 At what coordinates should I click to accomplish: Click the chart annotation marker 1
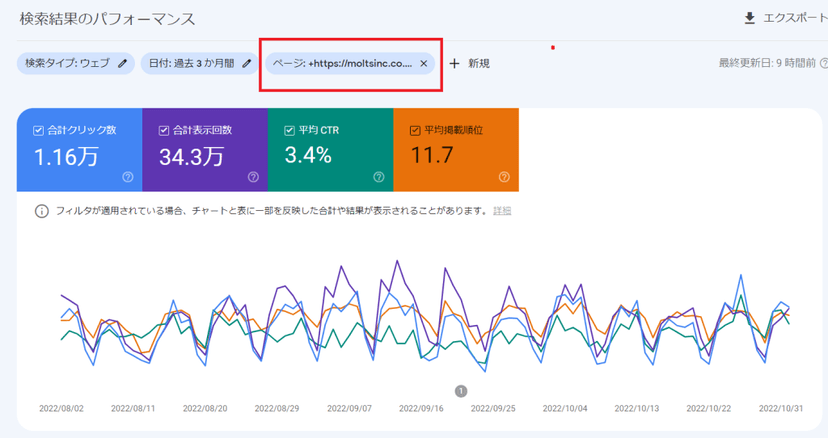coord(461,391)
